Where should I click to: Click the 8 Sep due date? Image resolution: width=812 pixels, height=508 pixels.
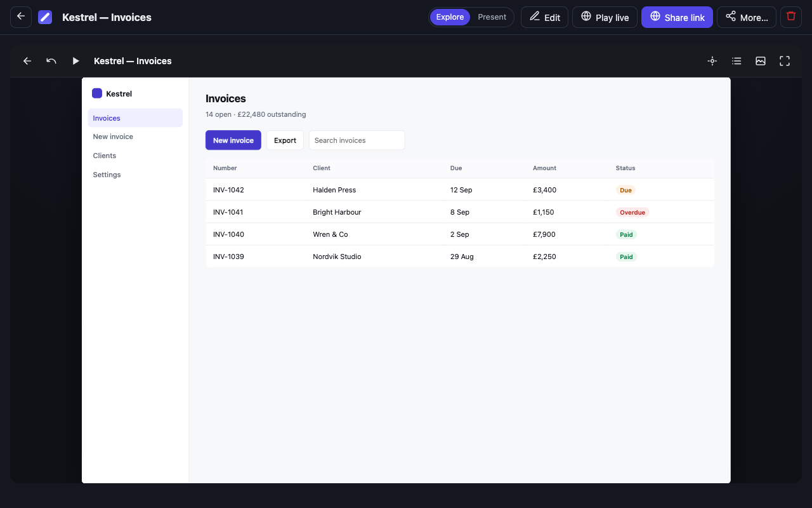(460, 212)
